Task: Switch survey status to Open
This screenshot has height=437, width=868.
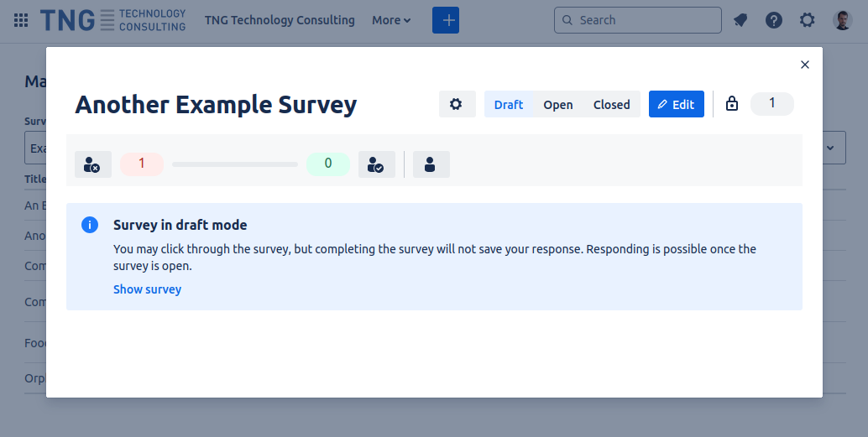Action: click(557, 105)
